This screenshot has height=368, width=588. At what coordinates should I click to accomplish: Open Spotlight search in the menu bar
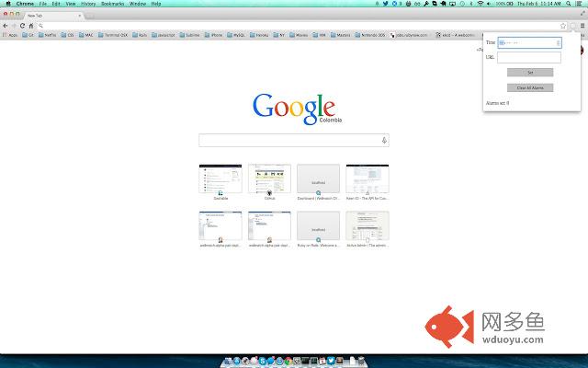[x=569, y=4]
